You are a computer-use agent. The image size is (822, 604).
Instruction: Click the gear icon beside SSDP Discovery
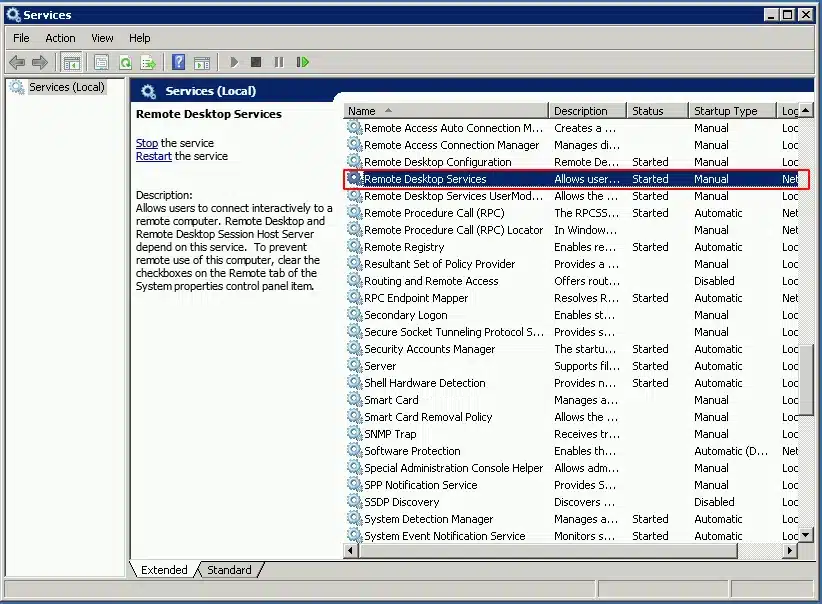point(355,502)
